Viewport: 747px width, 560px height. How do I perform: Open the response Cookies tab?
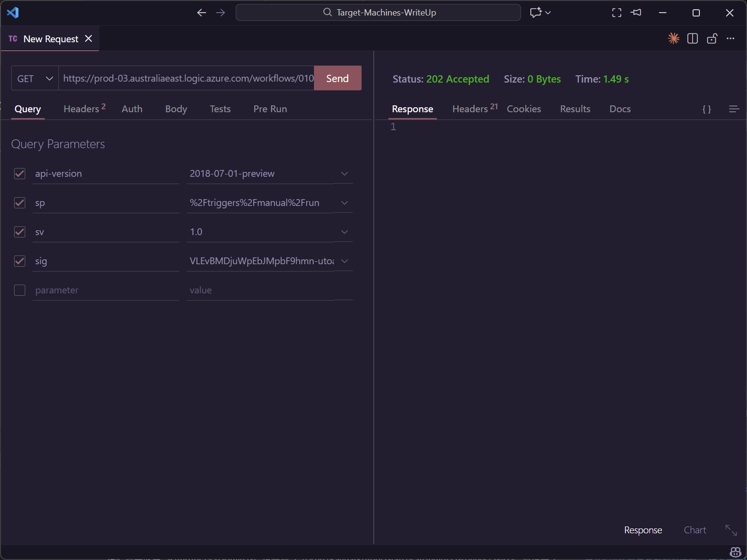point(523,109)
